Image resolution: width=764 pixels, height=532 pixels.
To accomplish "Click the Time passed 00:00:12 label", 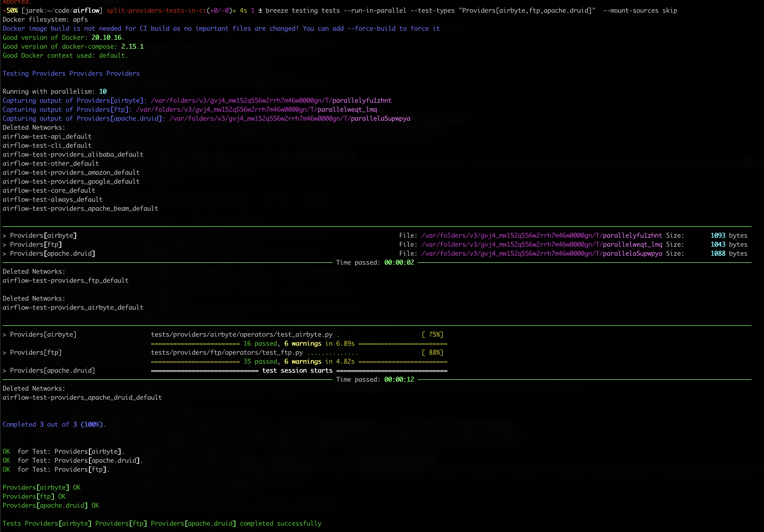I will coord(375,380).
